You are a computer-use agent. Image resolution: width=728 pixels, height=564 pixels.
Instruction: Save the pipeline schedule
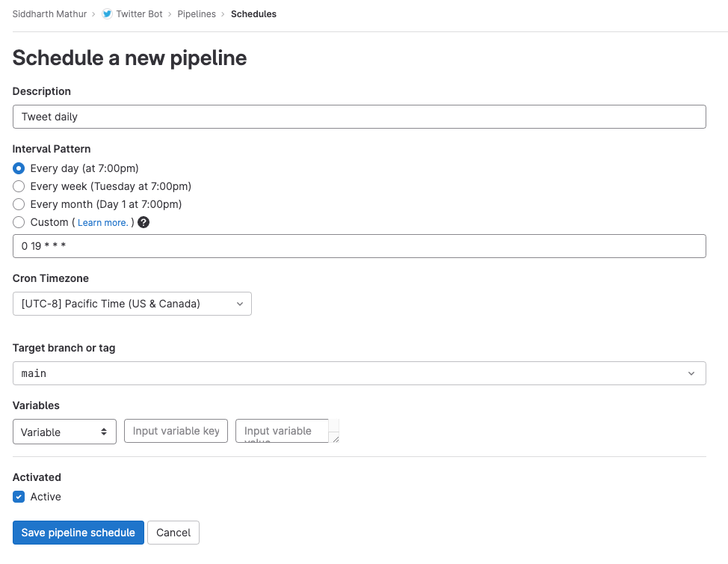point(78,533)
